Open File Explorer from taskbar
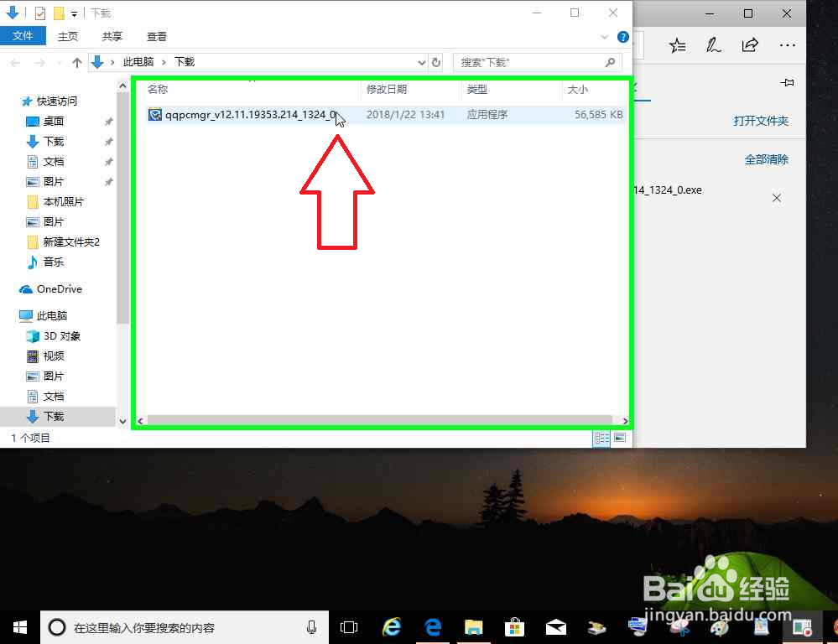838x644 pixels. [473, 627]
